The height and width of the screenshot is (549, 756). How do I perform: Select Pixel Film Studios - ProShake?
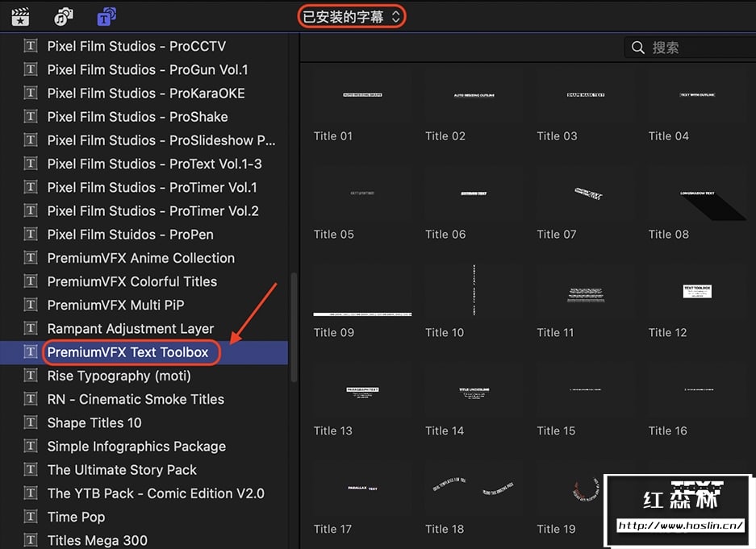pyautogui.click(x=137, y=117)
